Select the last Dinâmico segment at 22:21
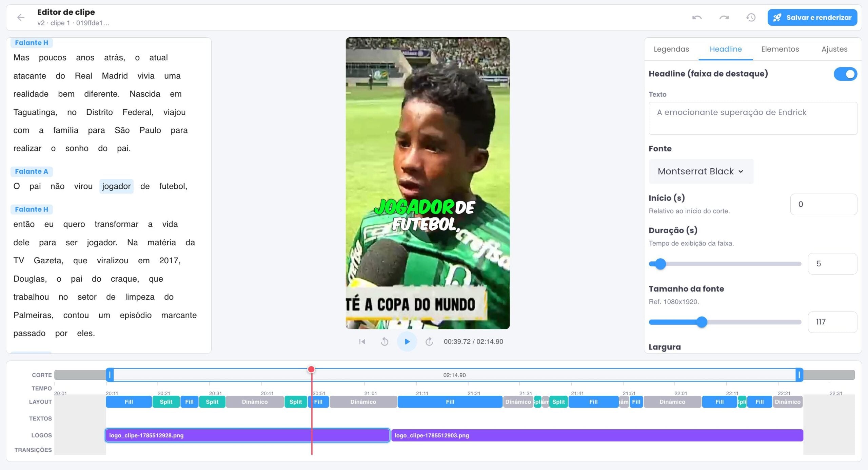Viewport: 868px width, 470px height. pyautogui.click(x=788, y=402)
